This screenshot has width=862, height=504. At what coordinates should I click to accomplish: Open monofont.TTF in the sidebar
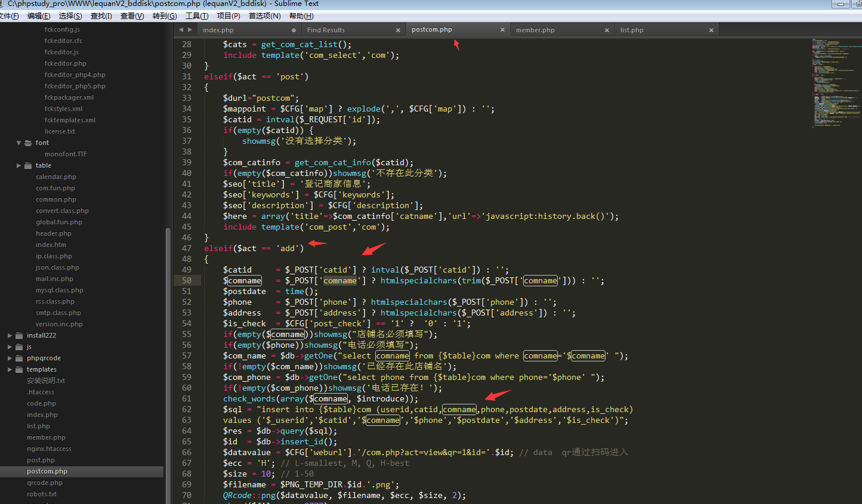[x=66, y=154]
